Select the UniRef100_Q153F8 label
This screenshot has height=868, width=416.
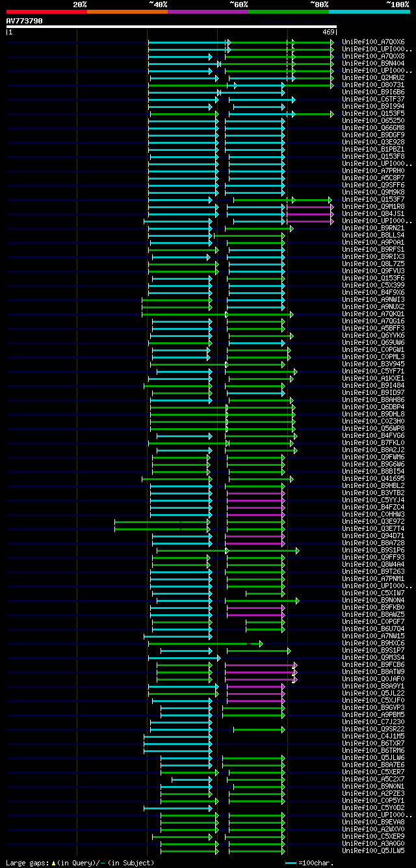point(373,157)
